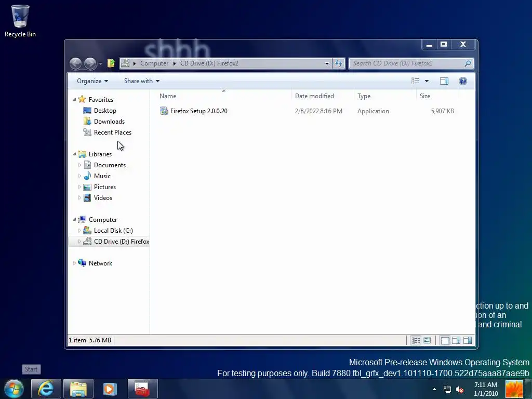Open address bar history dropdown arrow
The height and width of the screenshot is (399, 532).
327,63
